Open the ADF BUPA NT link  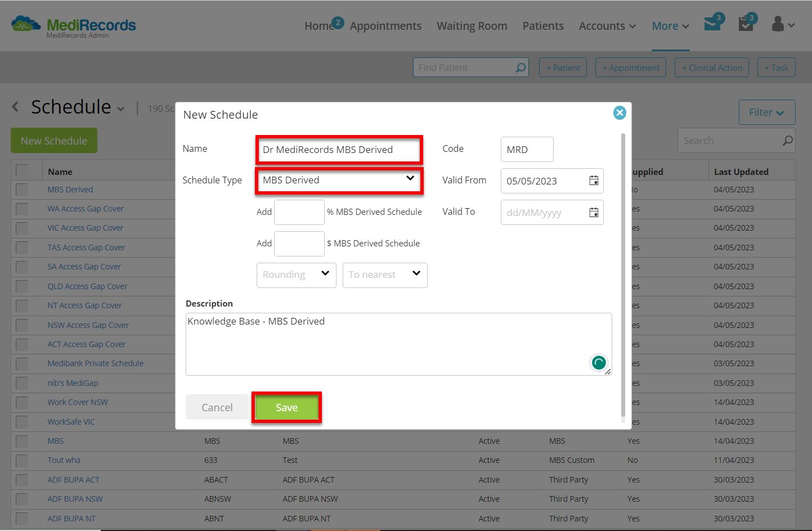coord(71,519)
